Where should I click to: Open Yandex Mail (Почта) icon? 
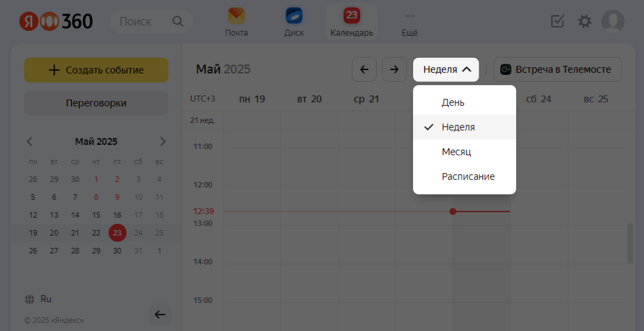click(x=236, y=21)
